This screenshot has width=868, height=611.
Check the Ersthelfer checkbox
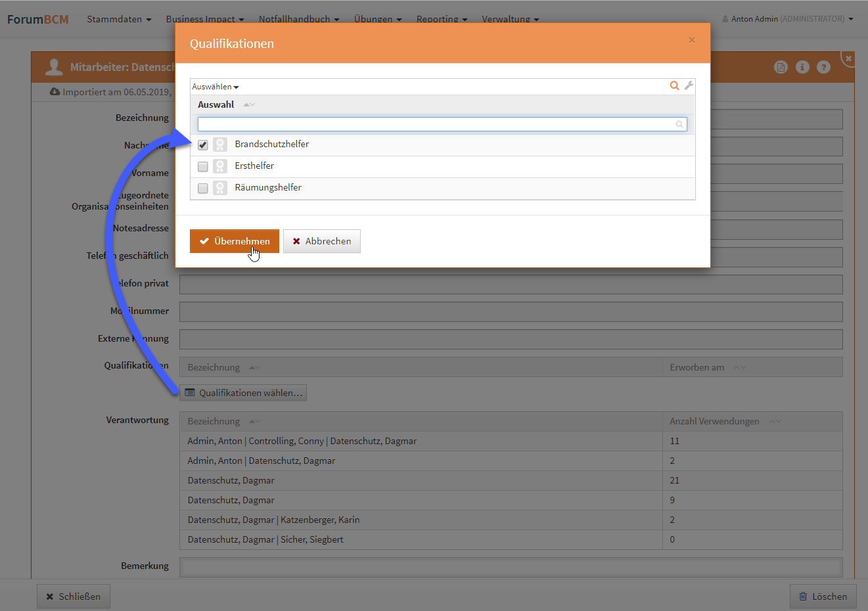(x=203, y=167)
